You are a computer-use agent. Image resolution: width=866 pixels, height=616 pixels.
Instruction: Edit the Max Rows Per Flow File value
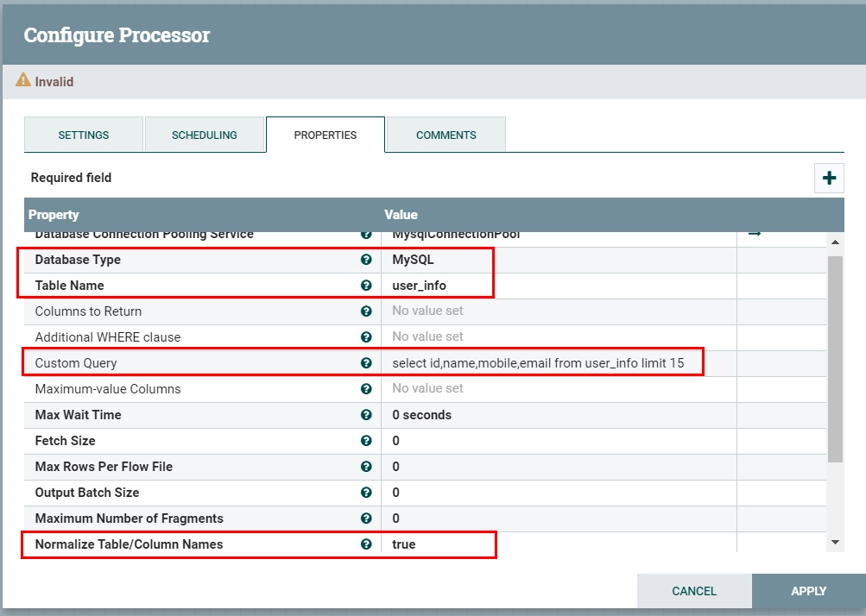559,467
